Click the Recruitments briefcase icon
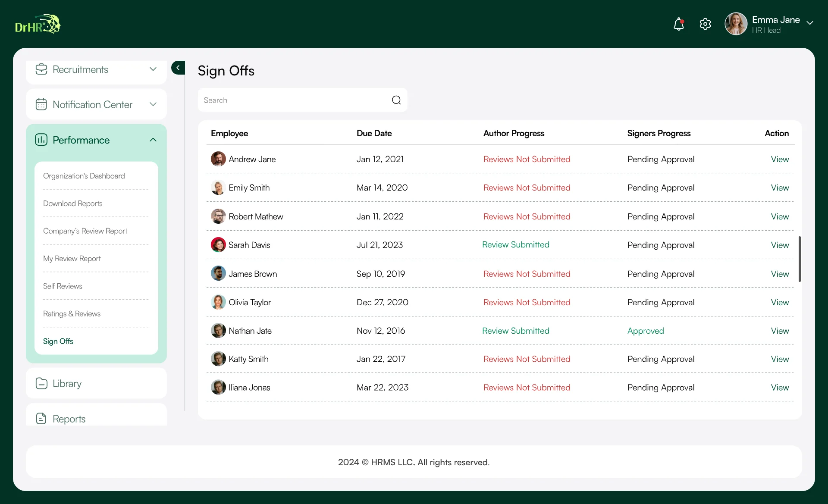This screenshot has height=504, width=828. 41,69
